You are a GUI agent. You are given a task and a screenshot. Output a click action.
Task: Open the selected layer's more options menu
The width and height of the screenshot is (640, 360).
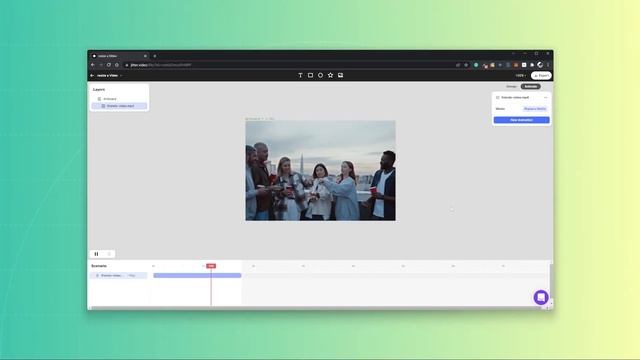546,98
